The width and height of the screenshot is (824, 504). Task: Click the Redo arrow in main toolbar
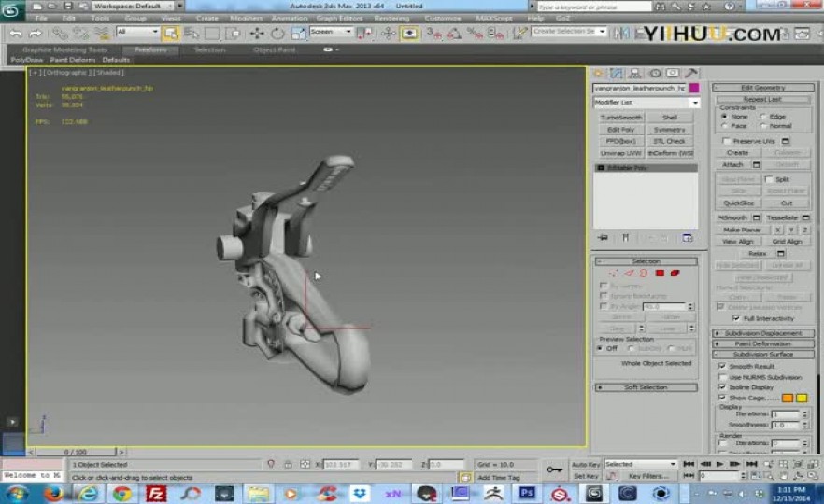click(x=36, y=34)
